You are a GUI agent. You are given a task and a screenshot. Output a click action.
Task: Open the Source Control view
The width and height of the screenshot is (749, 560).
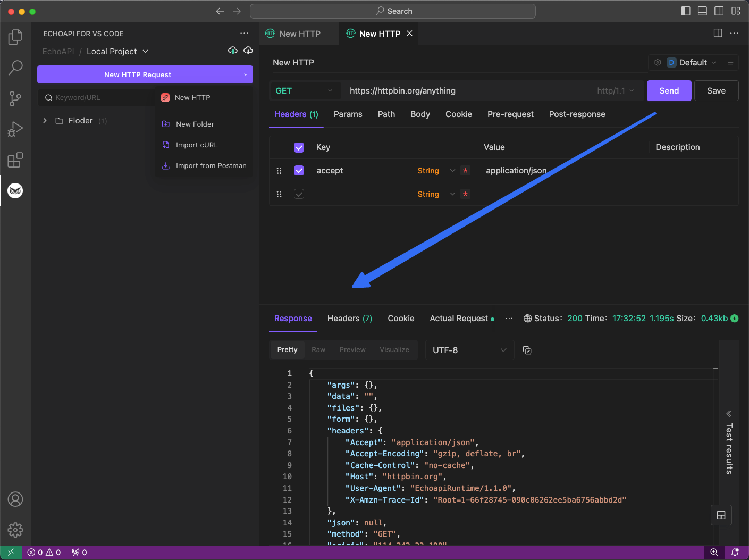click(x=15, y=98)
